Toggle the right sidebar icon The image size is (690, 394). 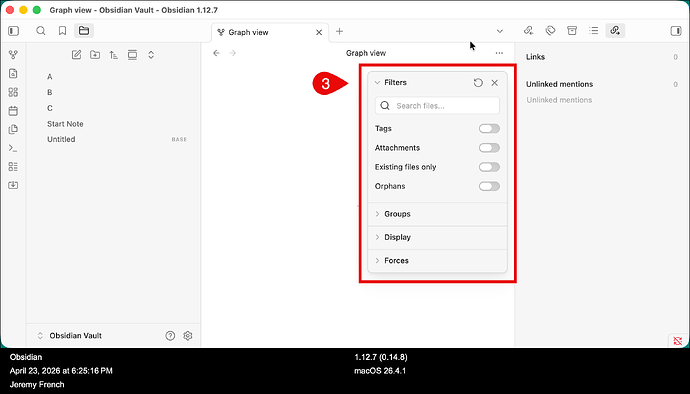[x=676, y=31]
